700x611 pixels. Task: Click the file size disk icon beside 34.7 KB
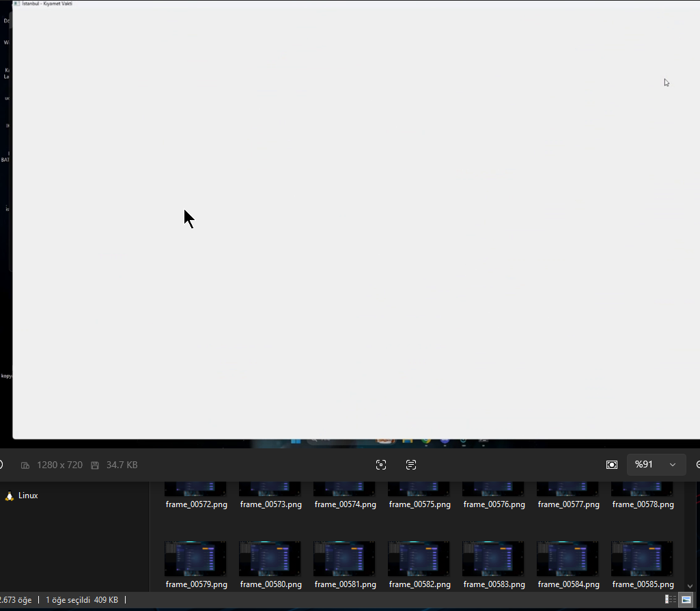(x=95, y=465)
